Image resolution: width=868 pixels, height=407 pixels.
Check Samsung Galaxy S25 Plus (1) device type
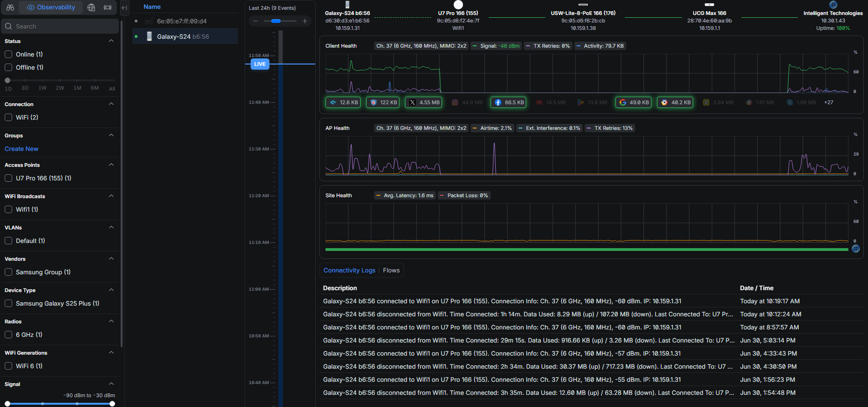click(8, 303)
